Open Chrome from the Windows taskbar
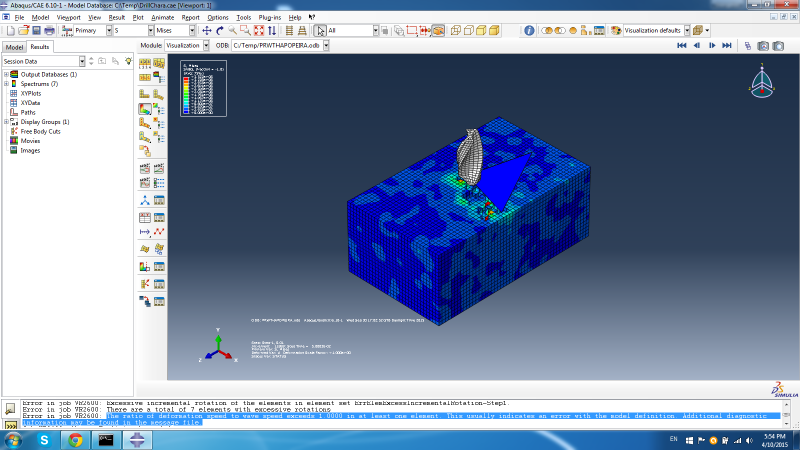800x450 pixels. click(x=76, y=440)
